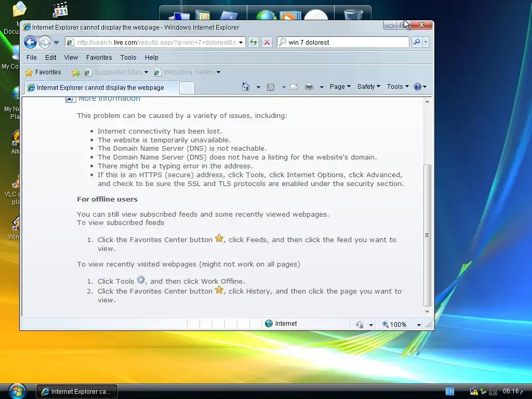Click the Read Mail icon
The width and height of the screenshot is (532, 399).
point(294,87)
